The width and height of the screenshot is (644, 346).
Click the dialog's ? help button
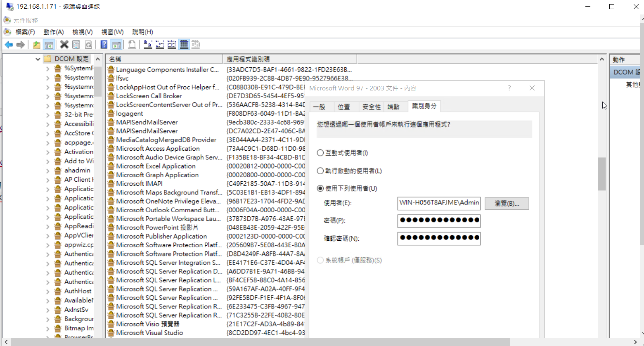click(509, 88)
